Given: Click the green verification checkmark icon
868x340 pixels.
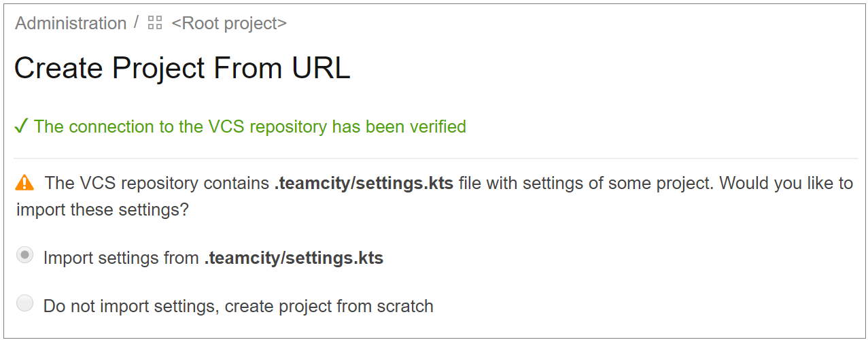Looking at the screenshot, I should [x=21, y=126].
